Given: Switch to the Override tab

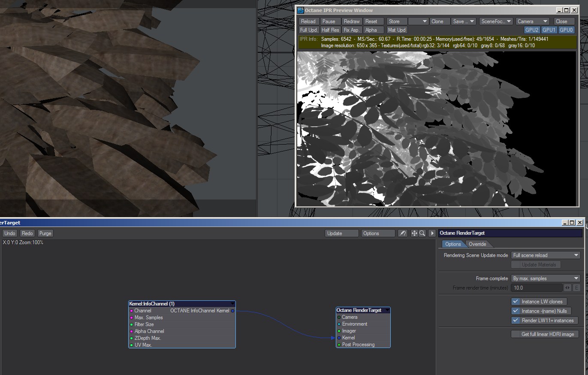Looking at the screenshot, I should pyautogui.click(x=477, y=244).
